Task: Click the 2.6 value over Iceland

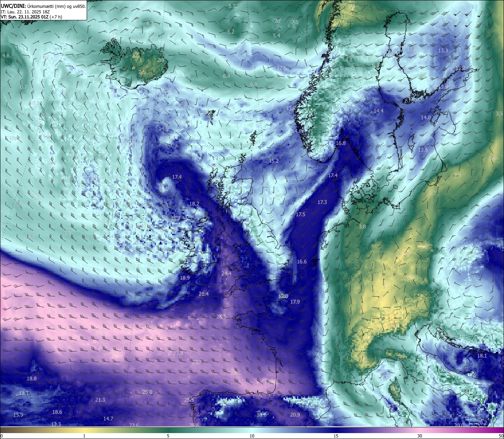Action: [x=142, y=72]
